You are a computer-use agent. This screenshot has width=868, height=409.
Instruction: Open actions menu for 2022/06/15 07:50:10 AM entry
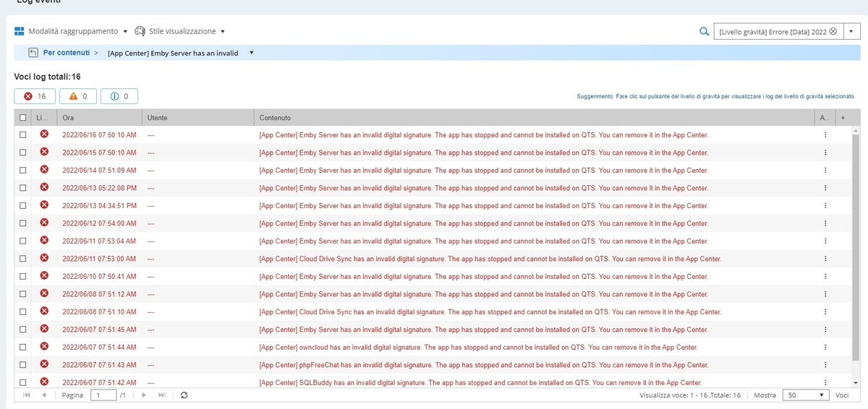[825, 152]
